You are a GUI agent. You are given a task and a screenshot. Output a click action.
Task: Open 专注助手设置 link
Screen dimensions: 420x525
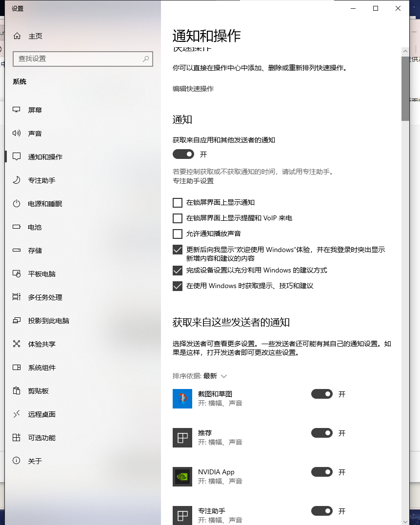[193, 181]
